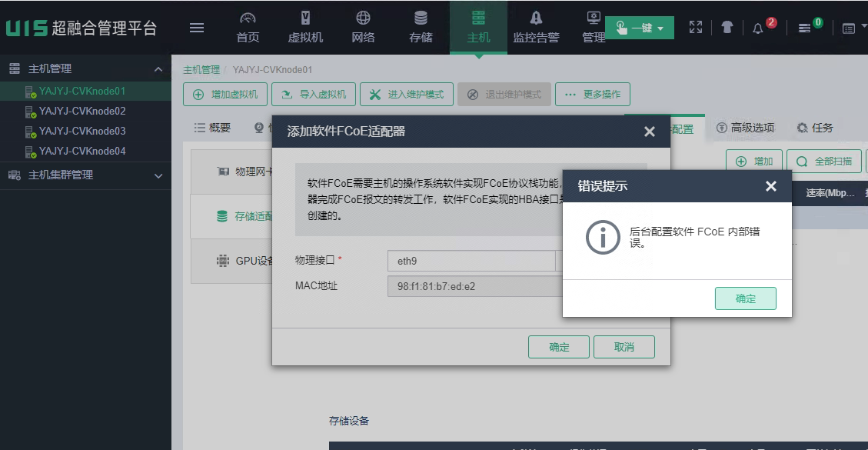The image size is (868, 450).
Task: Click the 速率(Mbp… column header
Action: 830,193
